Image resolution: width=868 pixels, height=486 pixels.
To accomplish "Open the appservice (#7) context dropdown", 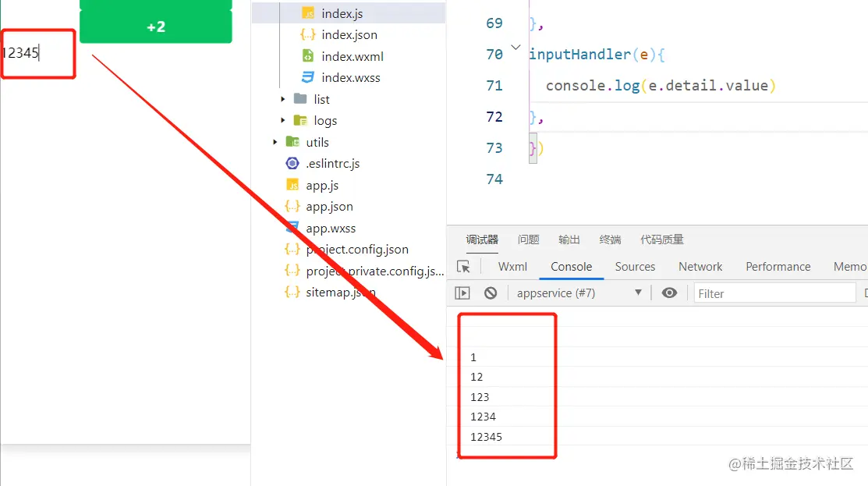I will click(579, 293).
